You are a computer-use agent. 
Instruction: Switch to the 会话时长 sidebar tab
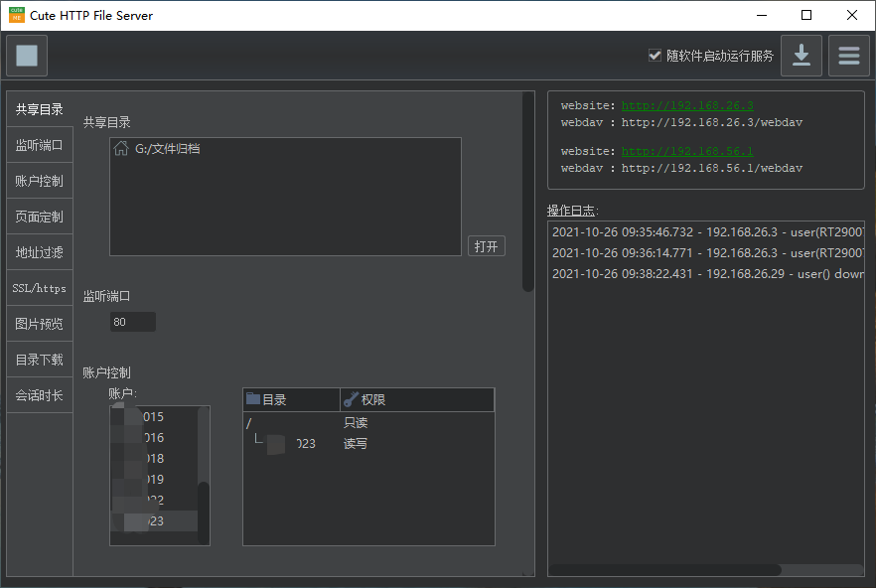[39, 394]
